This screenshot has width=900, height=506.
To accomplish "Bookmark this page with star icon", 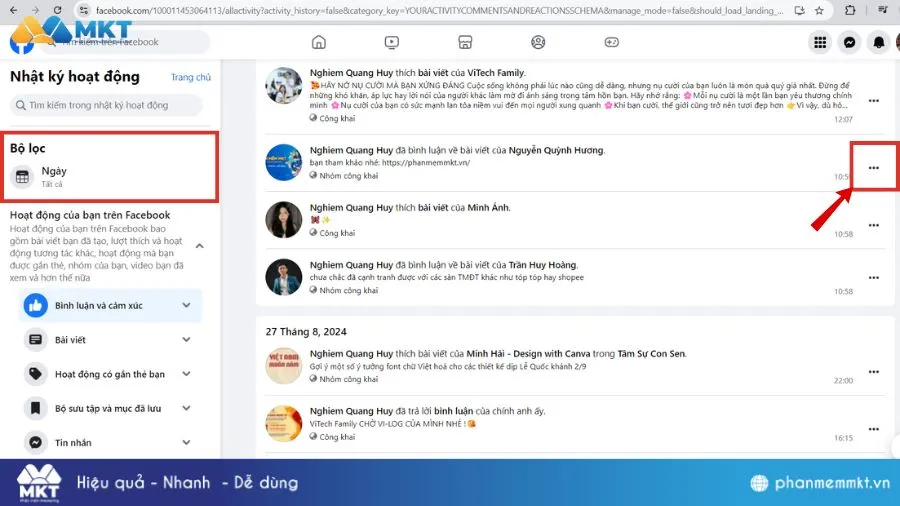I will [x=819, y=10].
